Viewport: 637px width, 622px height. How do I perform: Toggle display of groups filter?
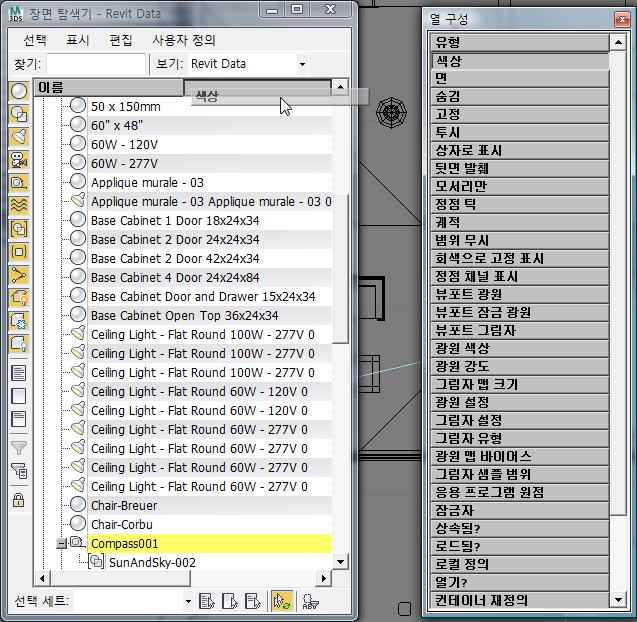[x=19, y=230]
